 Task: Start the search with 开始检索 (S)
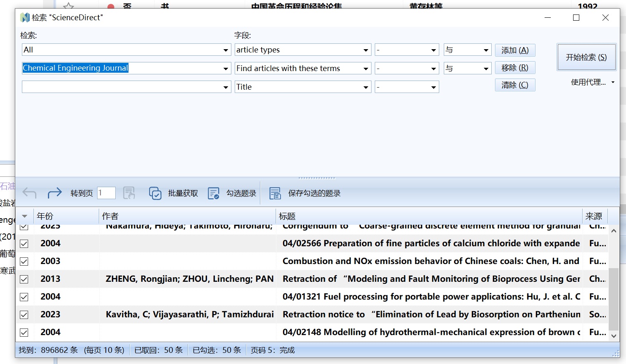point(586,57)
